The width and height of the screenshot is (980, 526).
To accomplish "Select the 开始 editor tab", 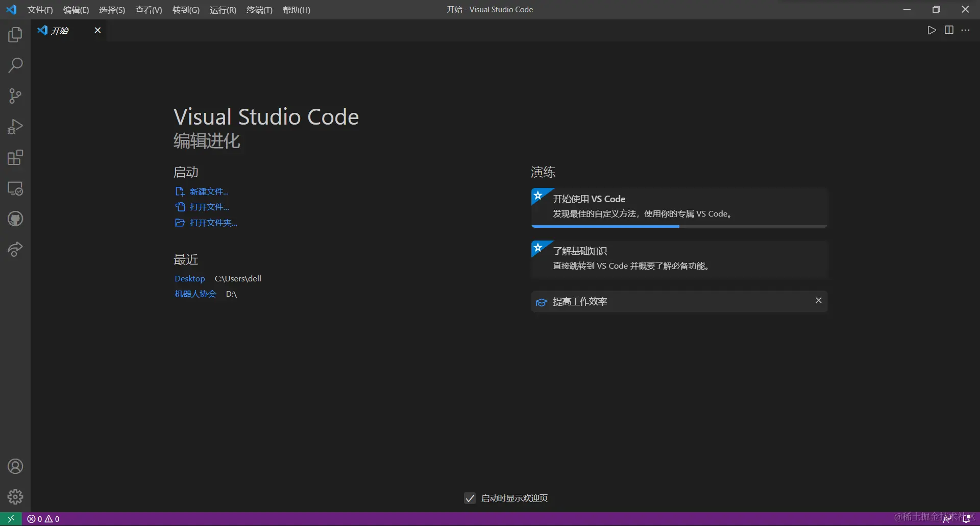I will (x=69, y=31).
